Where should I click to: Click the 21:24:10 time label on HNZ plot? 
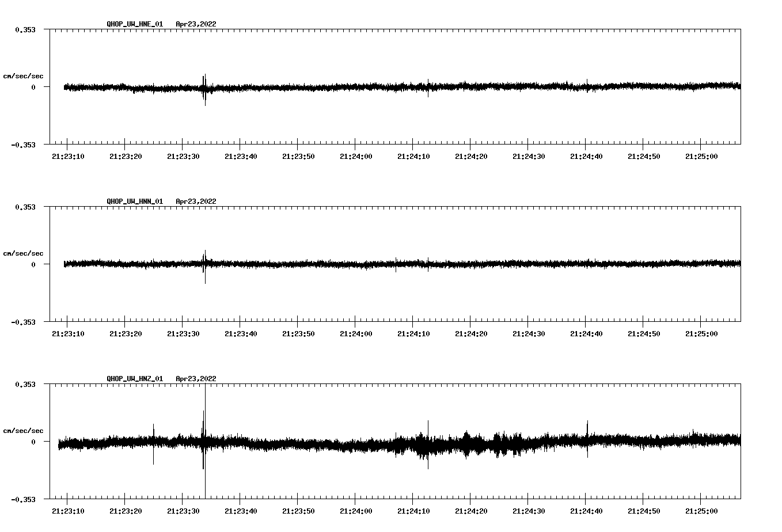pyautogui.click(x=413, y=511)
